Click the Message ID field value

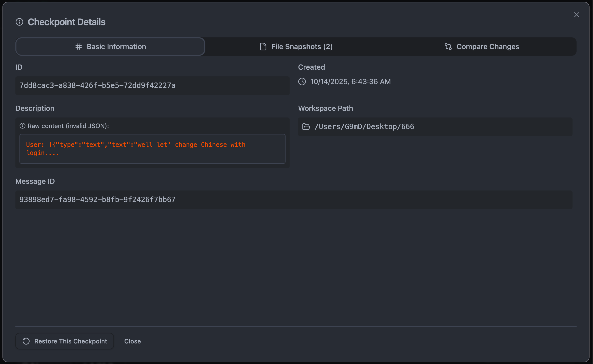pos(98,200)
